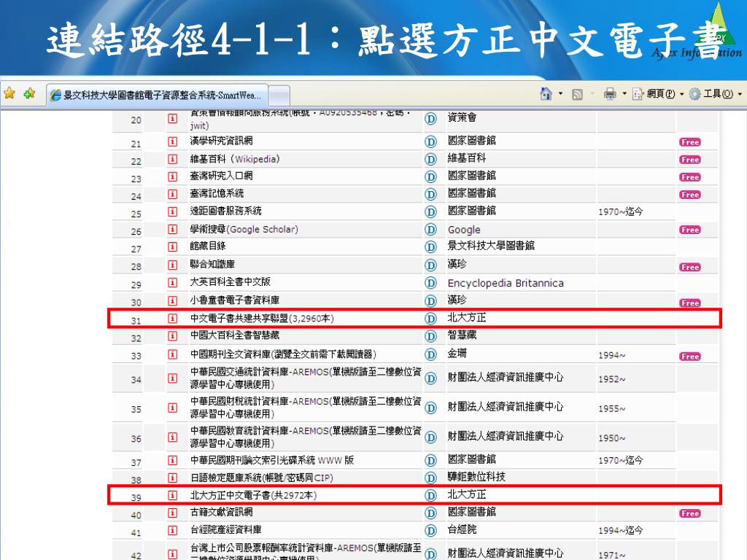This screenshot has height=560, width=747.
Task: Show info icon for 漢學研究資訊網
Action: [172, 141]
